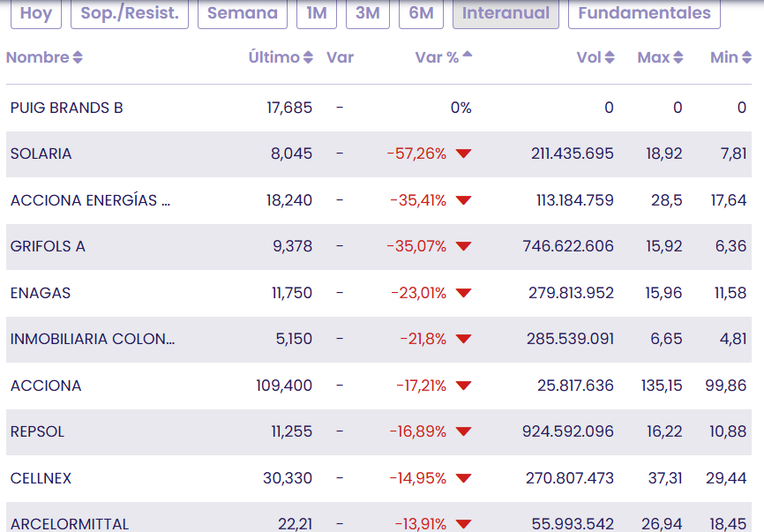This screenshot has width=764, height=532.
Task: Open the Sop./Resist. tab
Action: coord(129,13)
